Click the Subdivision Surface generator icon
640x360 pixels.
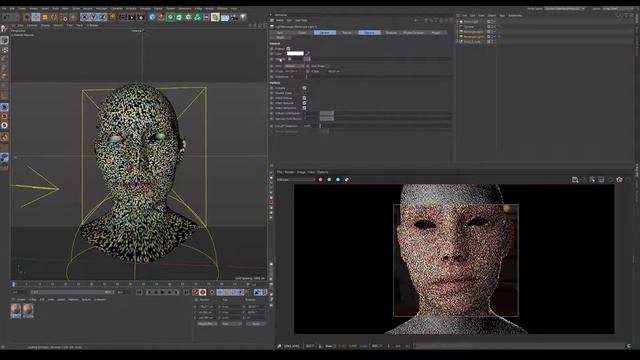tap(171, 17)
